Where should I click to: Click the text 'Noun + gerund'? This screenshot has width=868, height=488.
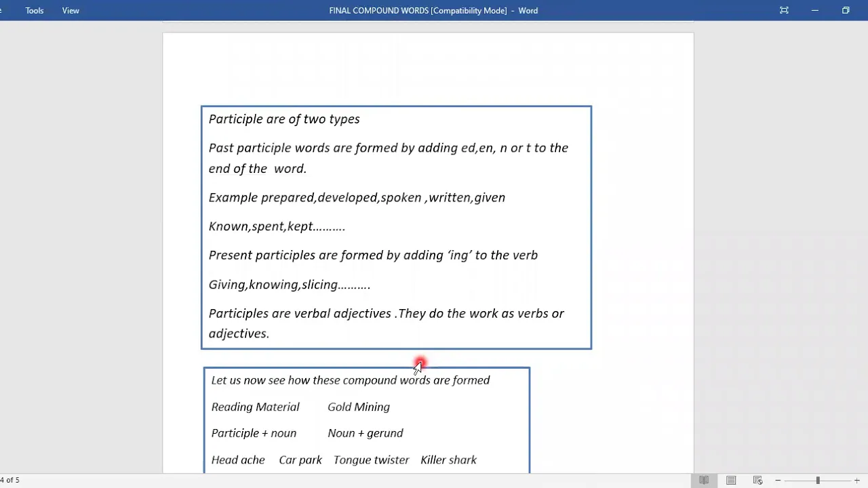(x=366, y=433)
